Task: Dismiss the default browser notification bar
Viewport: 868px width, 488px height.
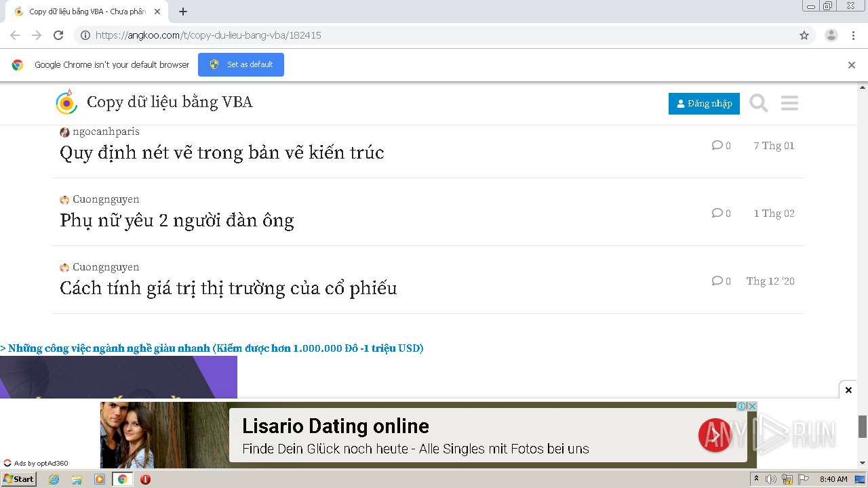Action: 852,65
